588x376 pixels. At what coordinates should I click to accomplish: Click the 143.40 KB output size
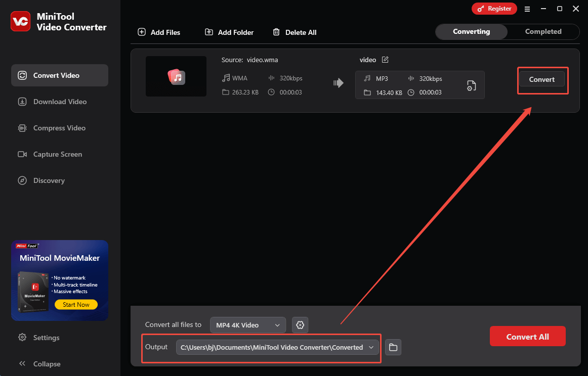(x=389, y=92)
